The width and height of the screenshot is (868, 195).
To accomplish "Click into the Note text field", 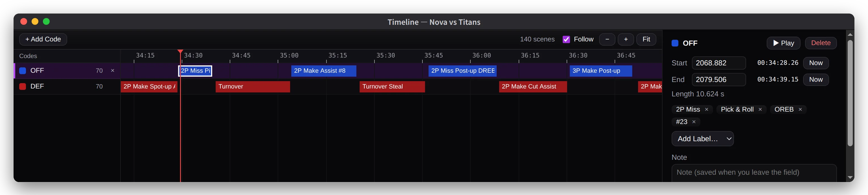I will click(754, 173).
